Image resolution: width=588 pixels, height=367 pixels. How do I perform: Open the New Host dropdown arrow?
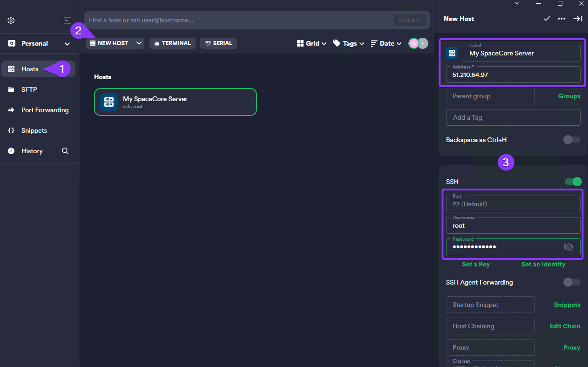pos(139,43)
